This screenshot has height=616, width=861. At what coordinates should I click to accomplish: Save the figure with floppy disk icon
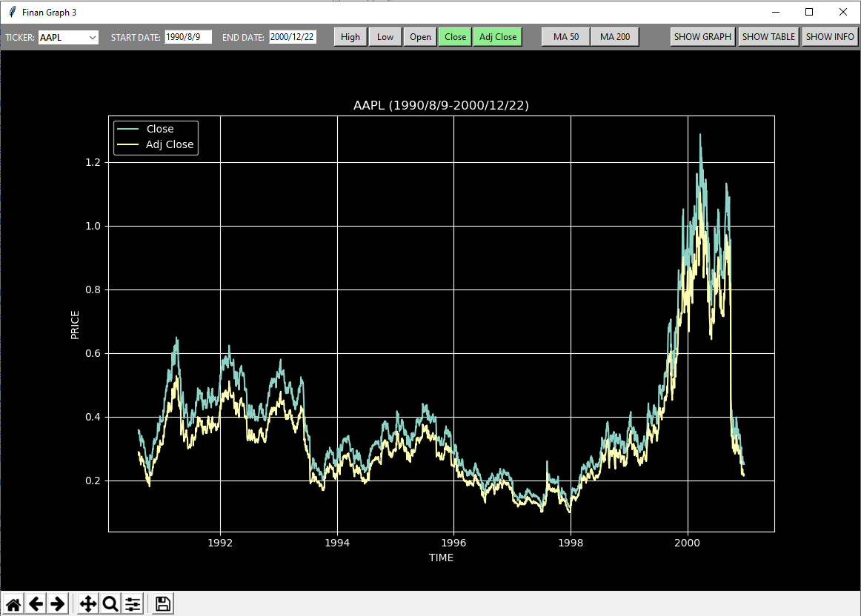162,604
